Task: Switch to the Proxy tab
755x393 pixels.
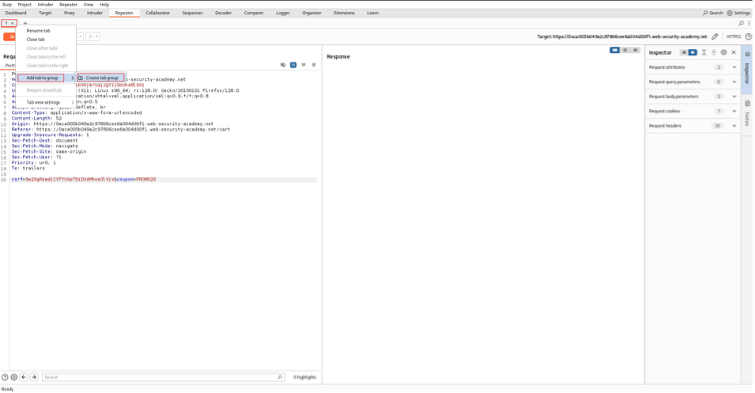Action: coord(69,13)
